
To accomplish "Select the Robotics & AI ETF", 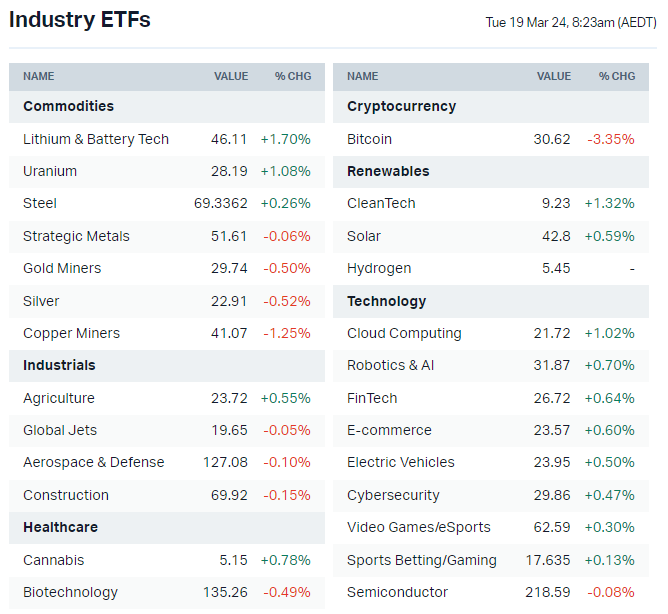I will tap(391, 365).
